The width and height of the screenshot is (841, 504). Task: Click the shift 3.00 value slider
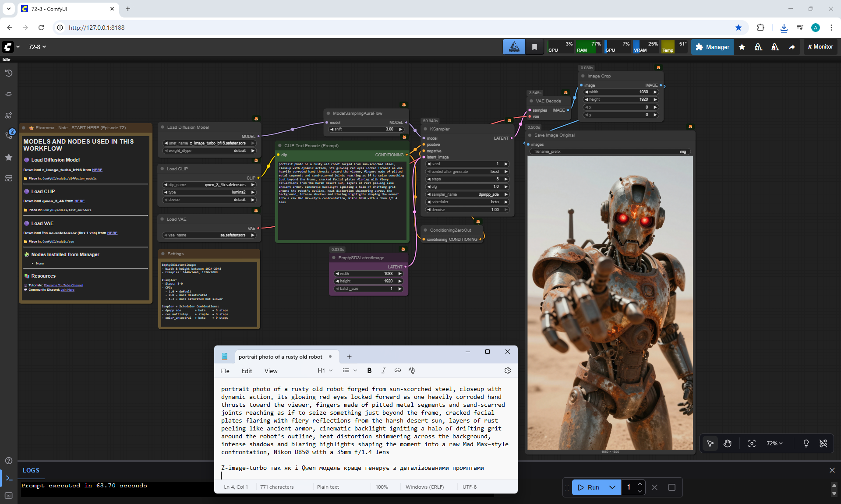366,129
